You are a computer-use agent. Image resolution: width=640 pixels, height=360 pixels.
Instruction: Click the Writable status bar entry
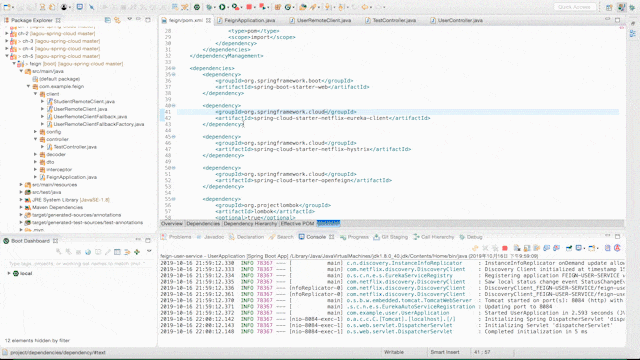[394, 352]
